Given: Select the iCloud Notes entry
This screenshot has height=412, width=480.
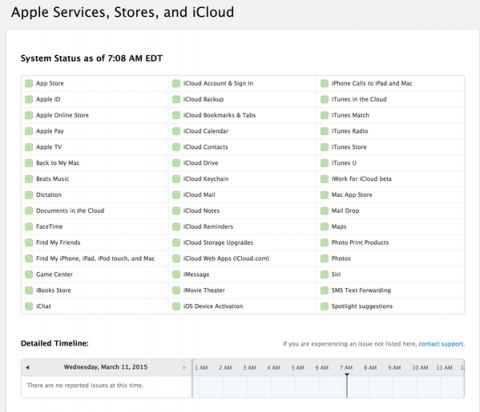Looking at the screenshot, I should (201, 211).
